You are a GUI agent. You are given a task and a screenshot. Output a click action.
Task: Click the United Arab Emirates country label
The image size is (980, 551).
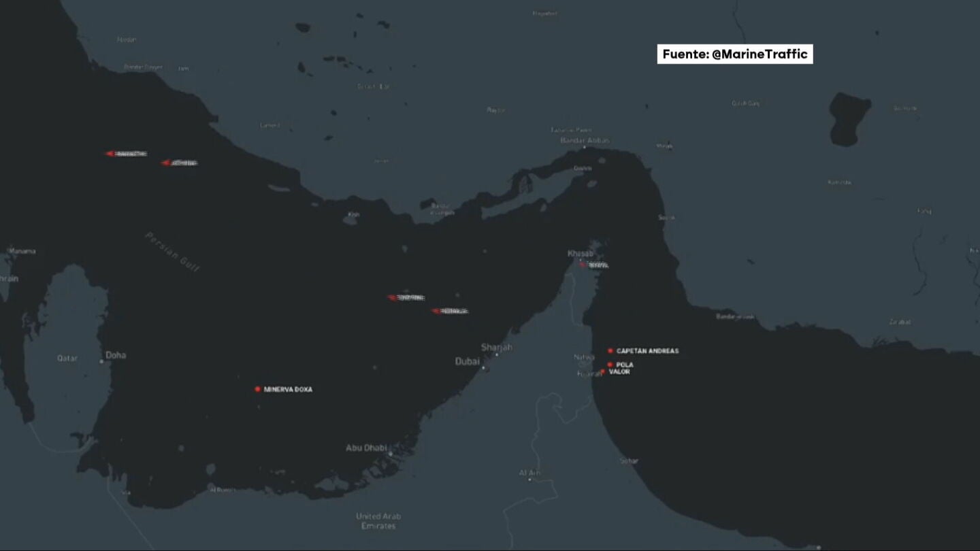point(378,521)
